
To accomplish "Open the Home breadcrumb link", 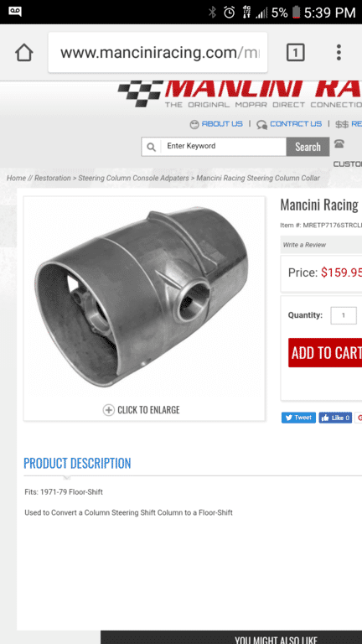I will point(16,178).
